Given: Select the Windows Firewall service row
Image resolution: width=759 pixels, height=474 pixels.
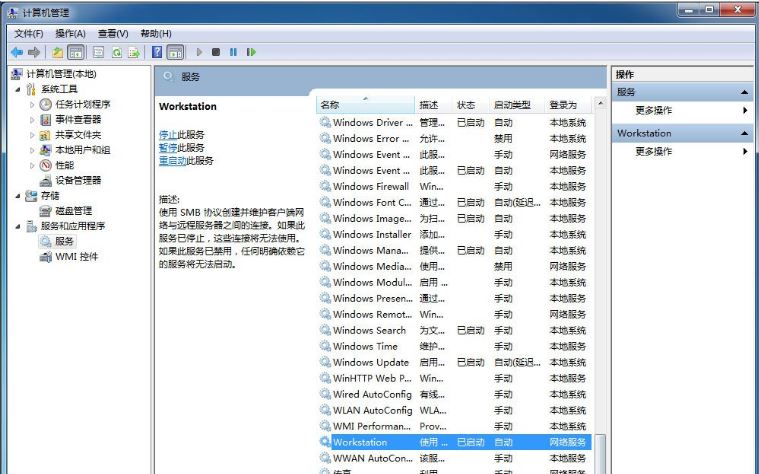Looking at the screenshot, I should tap(454, 186).
